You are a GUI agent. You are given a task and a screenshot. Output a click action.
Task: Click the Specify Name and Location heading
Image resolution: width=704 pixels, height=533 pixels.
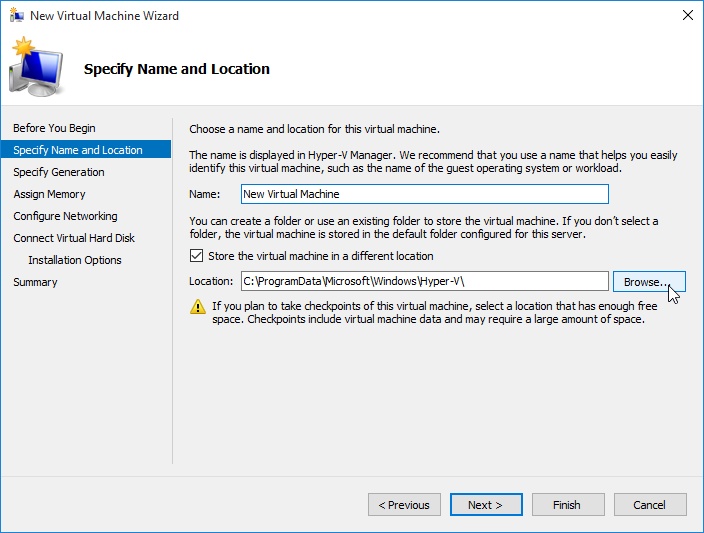tap(177, 69)
